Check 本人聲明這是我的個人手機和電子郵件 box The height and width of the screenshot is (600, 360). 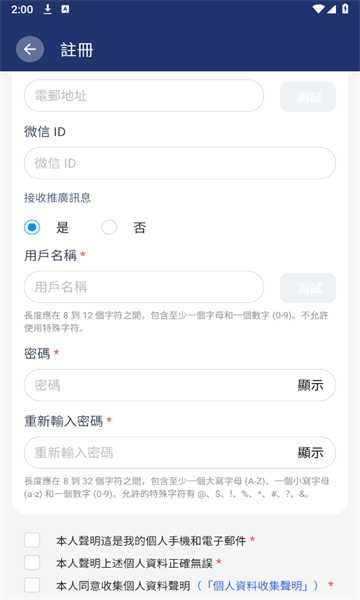click(x=32, y=540)
